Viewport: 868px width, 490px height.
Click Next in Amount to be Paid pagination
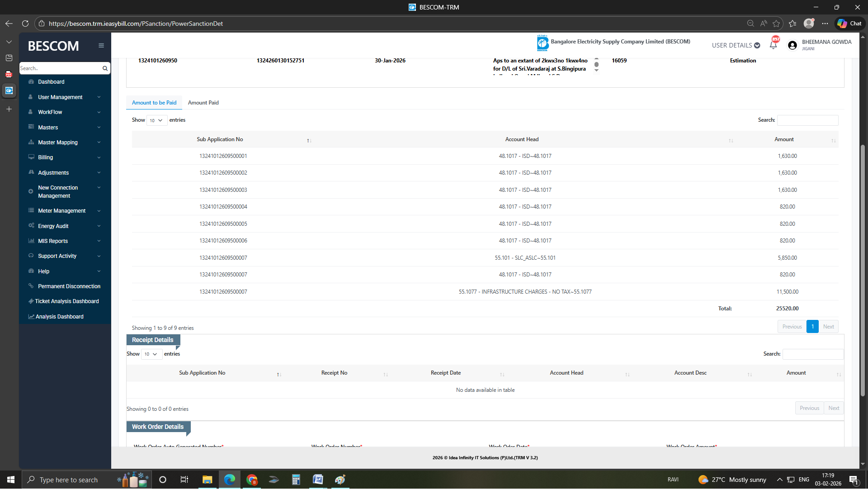(828, 327)
